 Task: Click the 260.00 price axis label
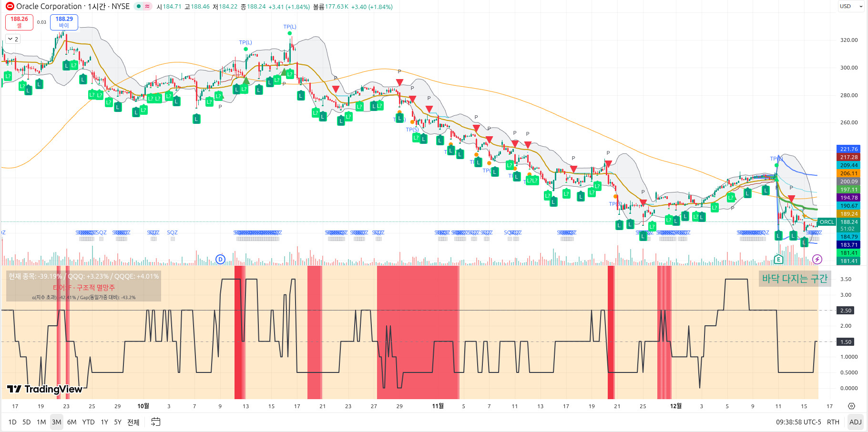(848, 122)
